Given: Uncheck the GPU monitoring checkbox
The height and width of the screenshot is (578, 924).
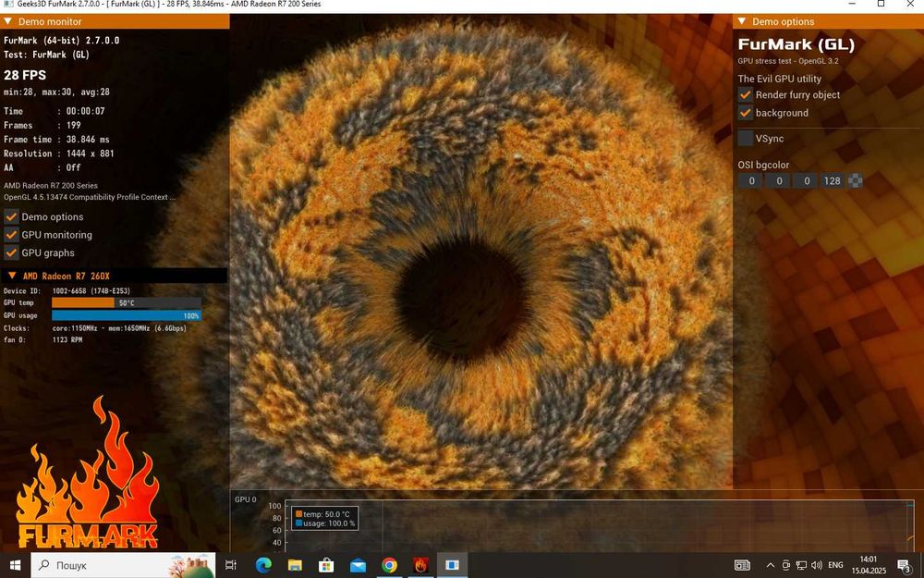Looking at the screenshot, I should [11, 235].
